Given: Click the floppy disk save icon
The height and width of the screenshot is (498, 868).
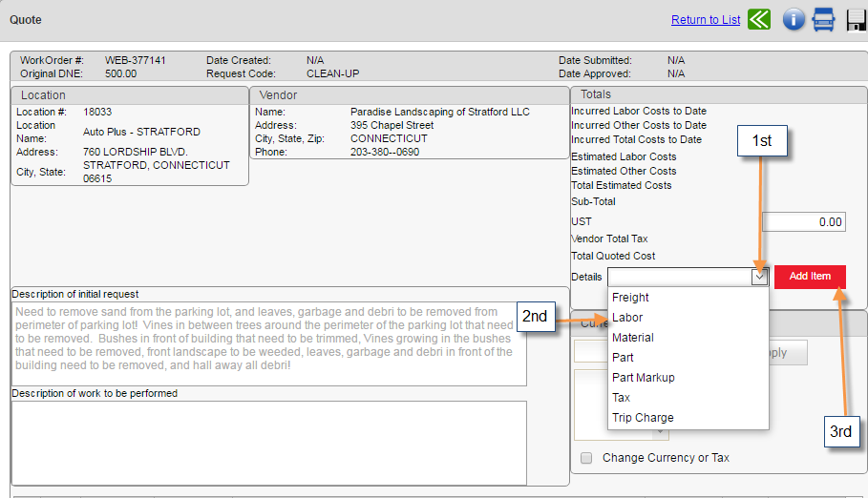Looking at the screenshot, I should [x=856, y=20].
